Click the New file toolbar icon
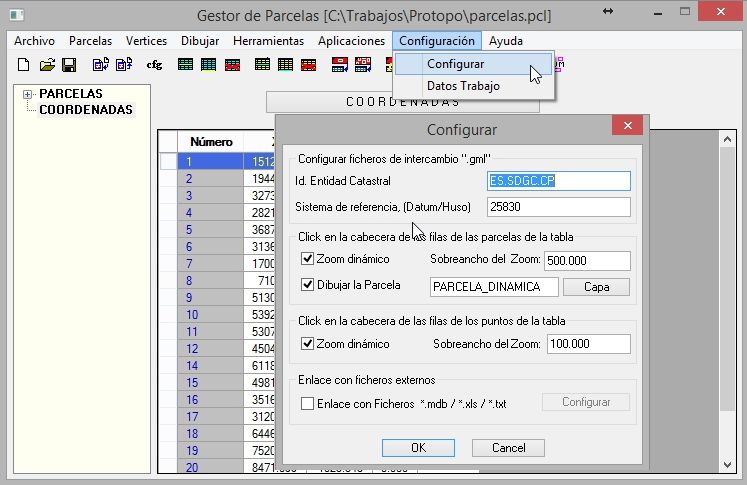 click(23, 64)
